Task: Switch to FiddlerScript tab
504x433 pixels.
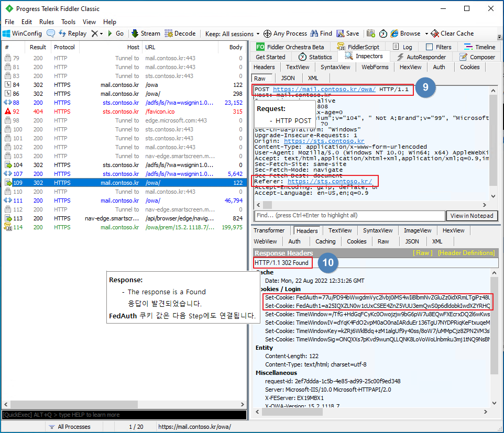Action: tap(358, 47)
